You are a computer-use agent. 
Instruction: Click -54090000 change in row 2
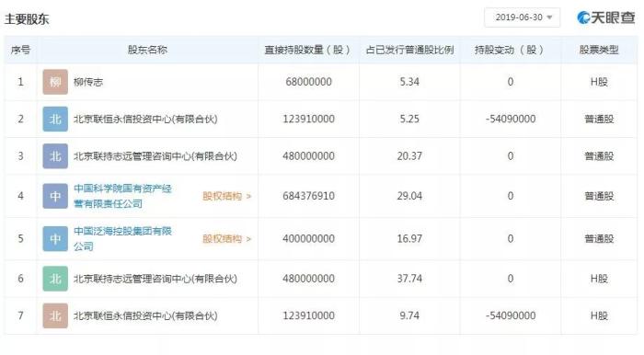point(511,119)
